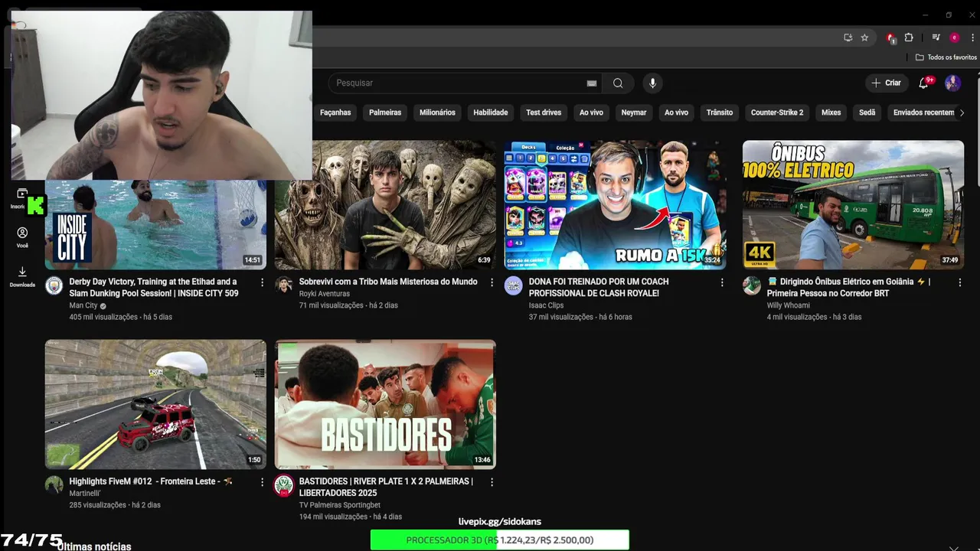Click the Criar button
Image resolution: width=980 pixels, height=551 pixels.
(x=887, y=83)
